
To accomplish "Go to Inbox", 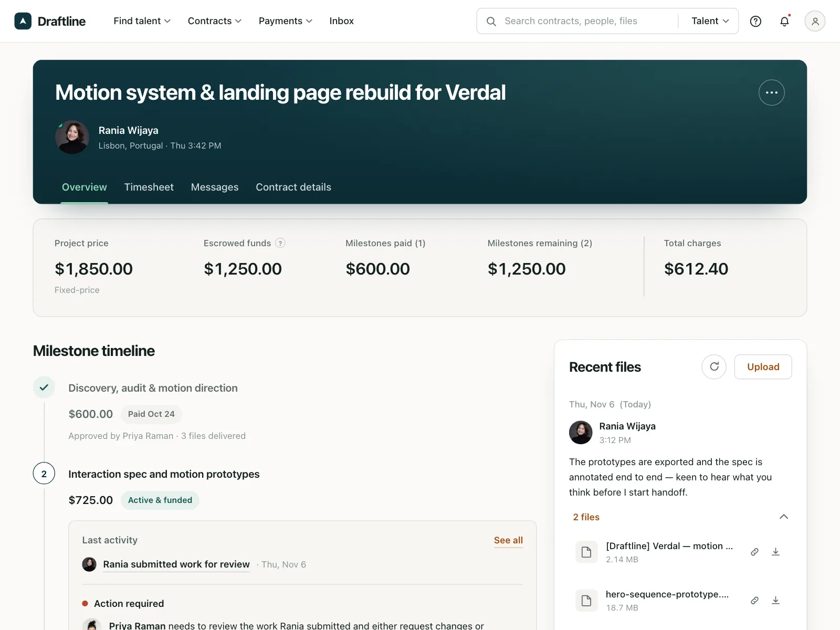I will coord(342,21).
